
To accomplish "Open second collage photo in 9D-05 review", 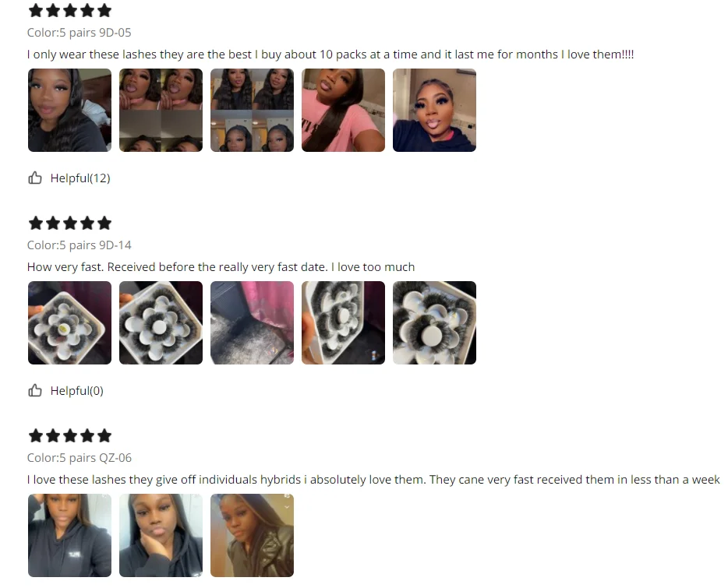I will (161, 110).
